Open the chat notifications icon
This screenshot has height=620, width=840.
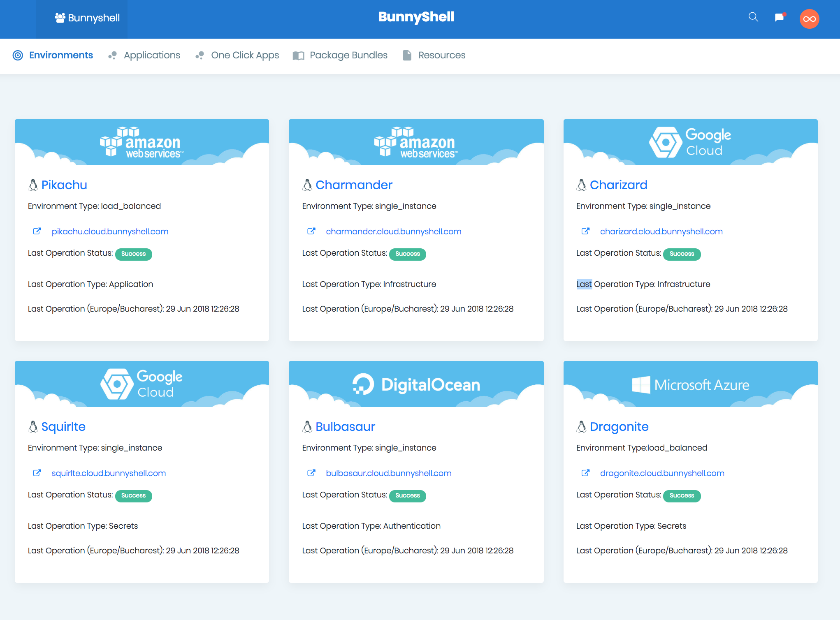coord(780,17)
